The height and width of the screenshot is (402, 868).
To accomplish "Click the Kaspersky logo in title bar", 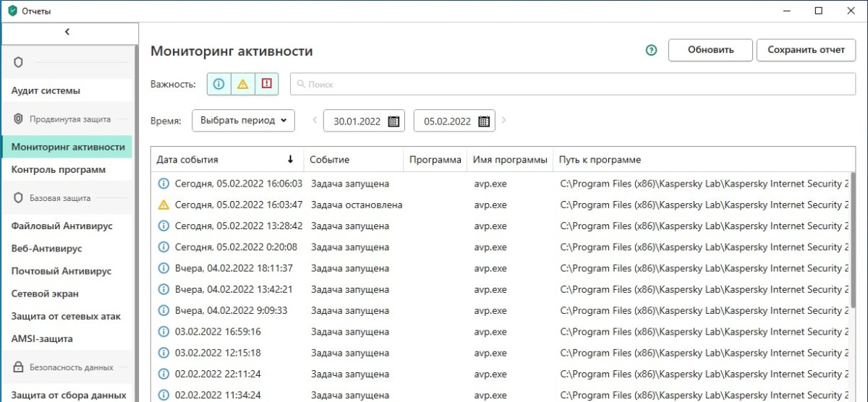I will (12, 11).
